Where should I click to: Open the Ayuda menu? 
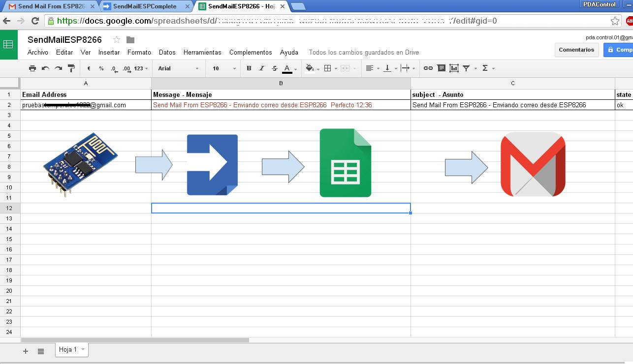[x=289, y=52]
